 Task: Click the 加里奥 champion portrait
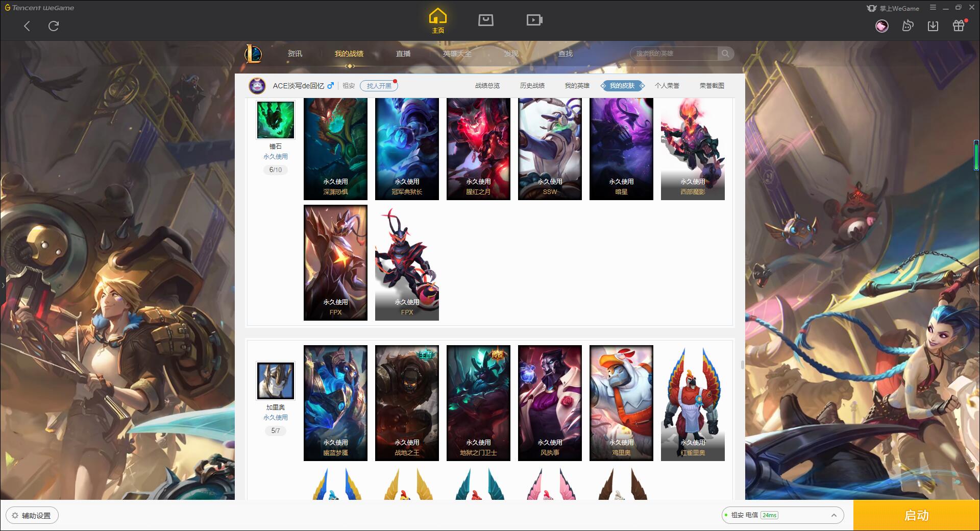tap(276, 381)
